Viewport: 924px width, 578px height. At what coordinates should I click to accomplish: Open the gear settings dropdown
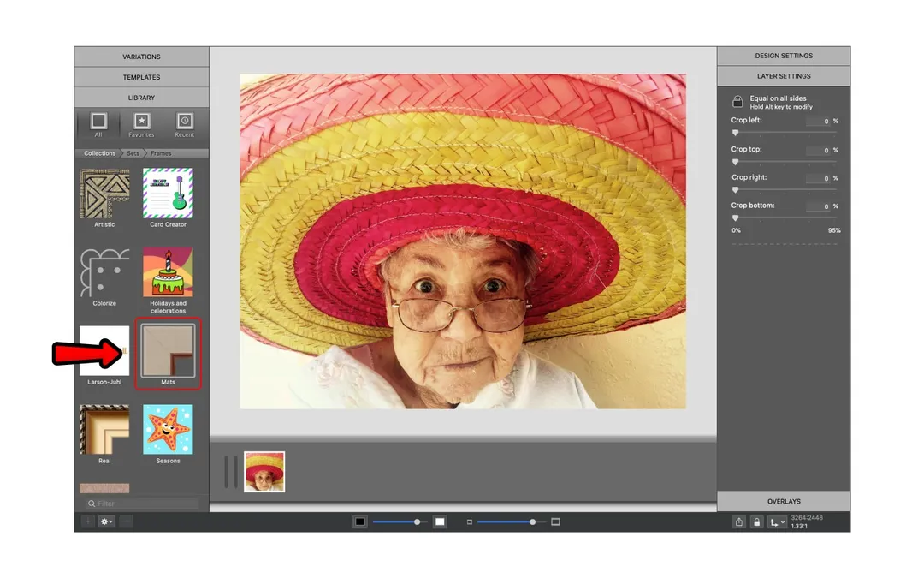(x=107, y=521)
